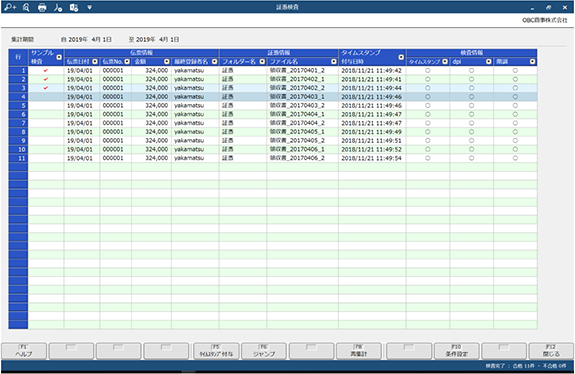Select row header number 4
Screen dimensions: 575x374
coord(18,97)
